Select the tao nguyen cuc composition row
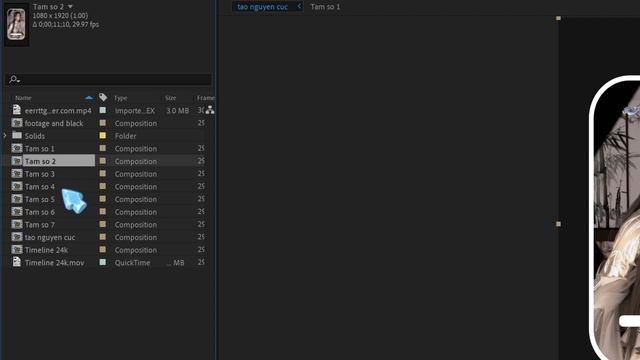The width and height of the screenshot is (640, 360). 50,237
